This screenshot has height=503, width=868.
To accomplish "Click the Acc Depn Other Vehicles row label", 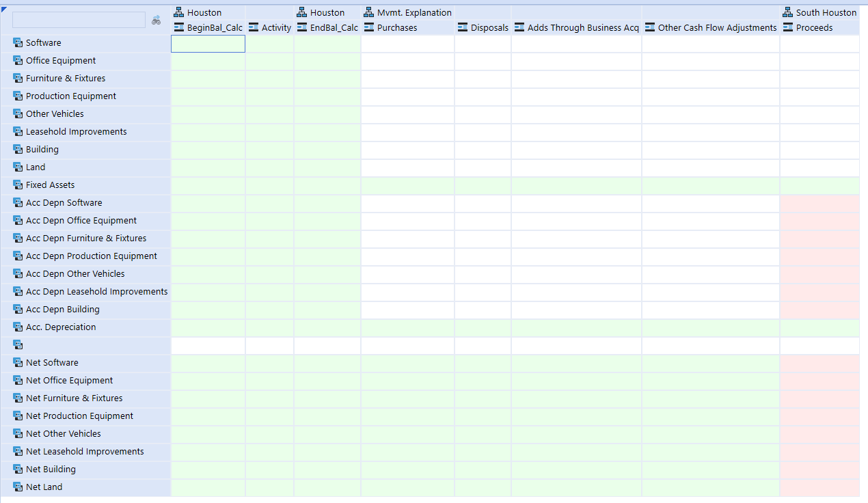I will point(75,274).
